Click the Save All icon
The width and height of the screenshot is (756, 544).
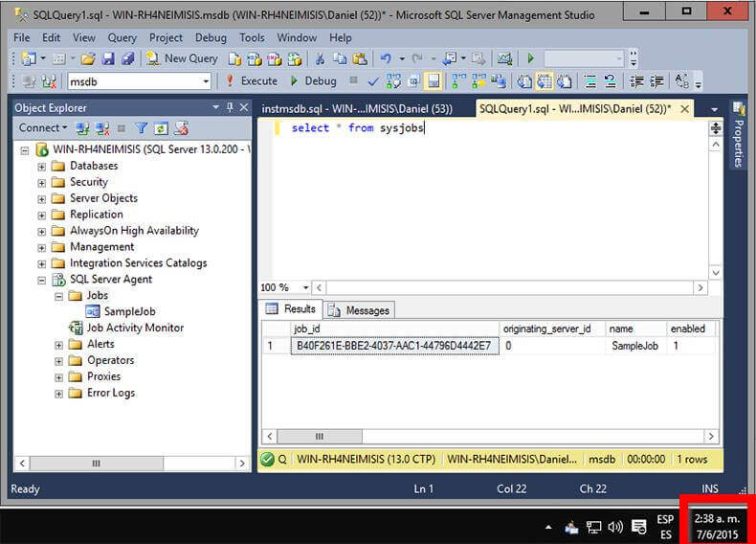[128, 58]
